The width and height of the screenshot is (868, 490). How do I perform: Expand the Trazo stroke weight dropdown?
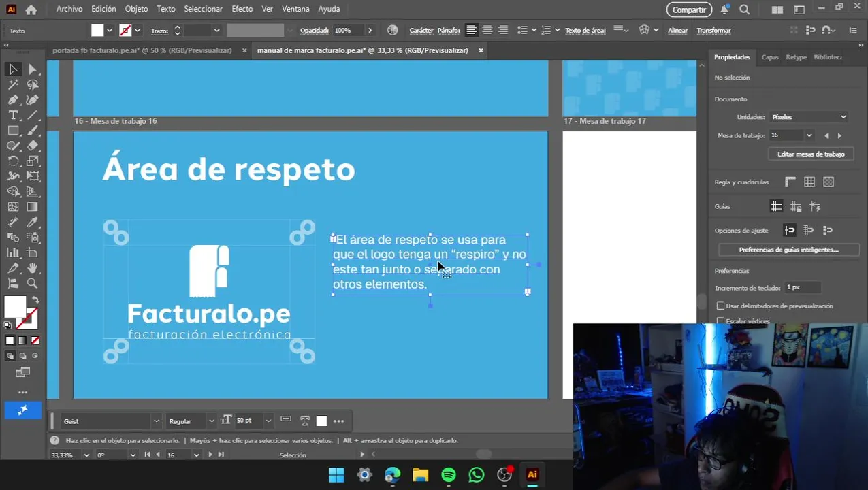click(216, 30)
